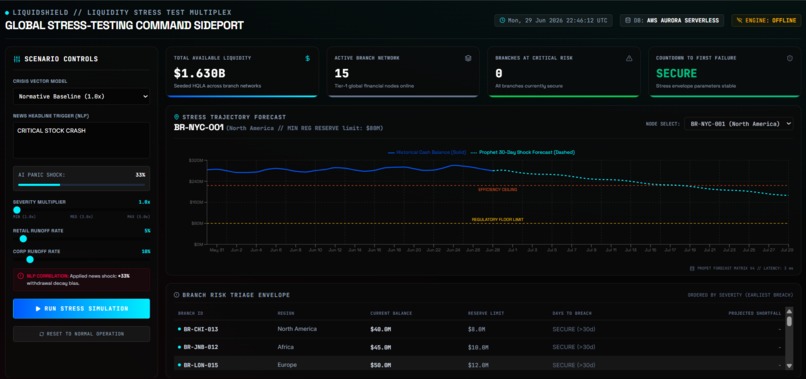
Task: Click the Region column header
Action: point(286,313)
